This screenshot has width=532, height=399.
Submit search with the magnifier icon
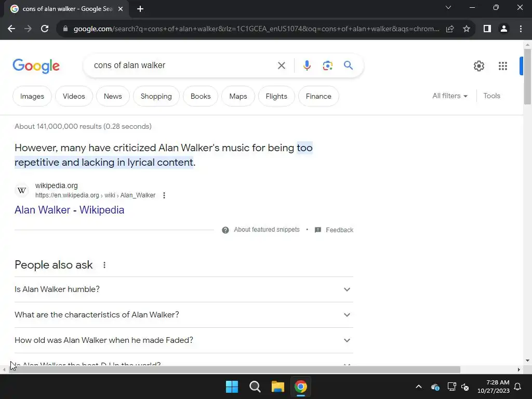point(348,65)
